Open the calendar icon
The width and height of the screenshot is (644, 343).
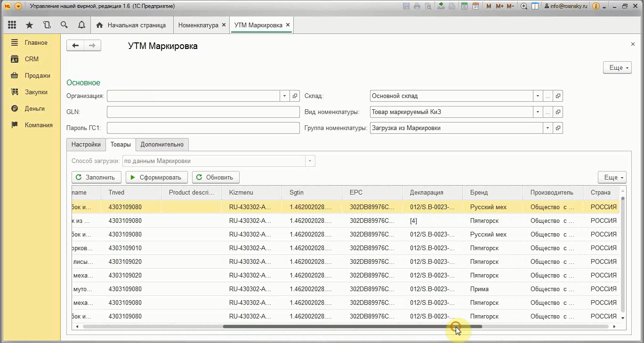click(475, 6)
